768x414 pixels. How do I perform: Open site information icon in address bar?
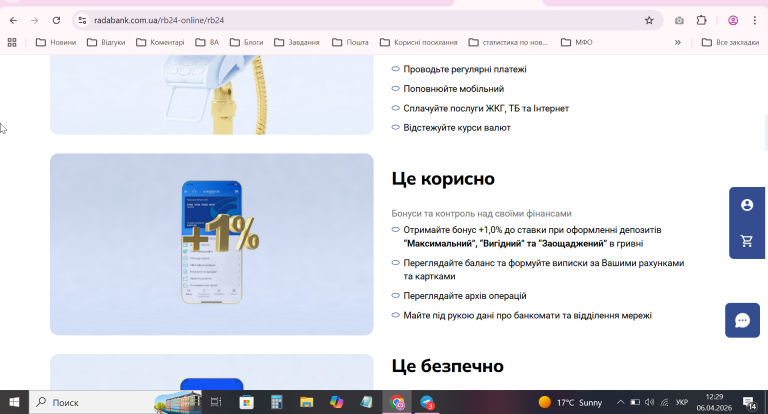click(82, 20)
